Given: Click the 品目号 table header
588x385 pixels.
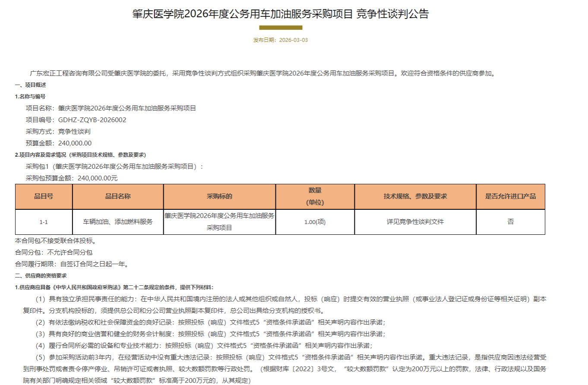Looking at the screenshot, I should coord(44,196).
